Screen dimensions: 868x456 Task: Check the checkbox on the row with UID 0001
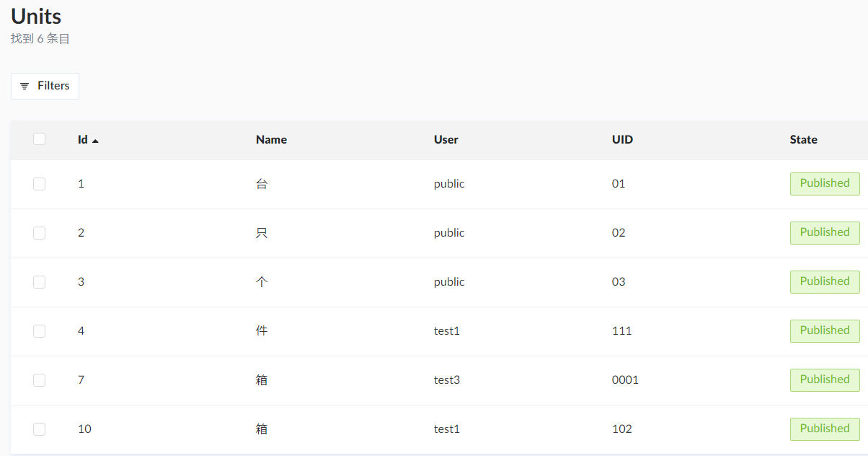[x=39, y=380]
